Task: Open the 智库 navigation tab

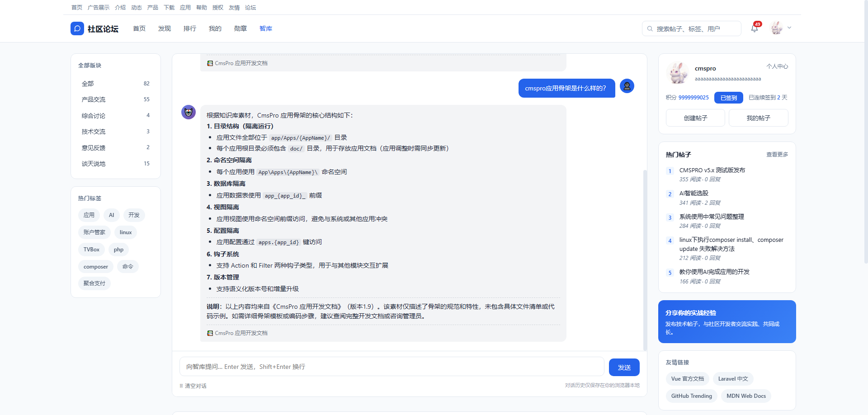Action: [x=266, y=28]
